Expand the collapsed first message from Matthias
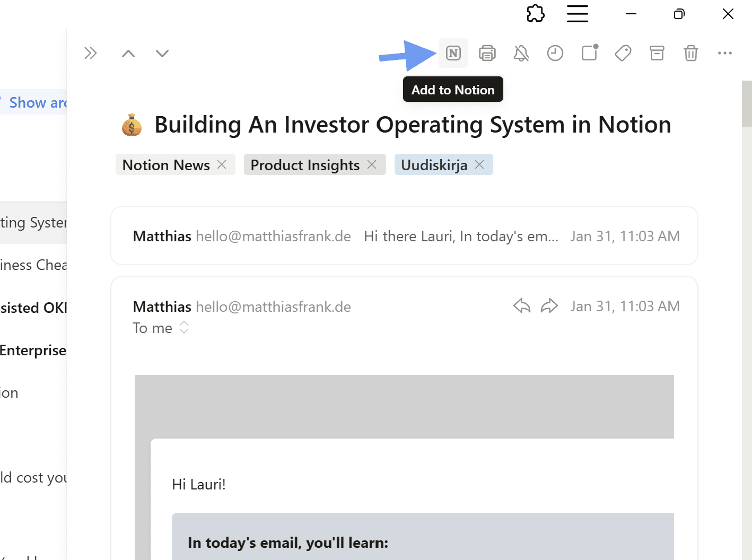Viewport: 752px width, 560px height. [404, 236]
